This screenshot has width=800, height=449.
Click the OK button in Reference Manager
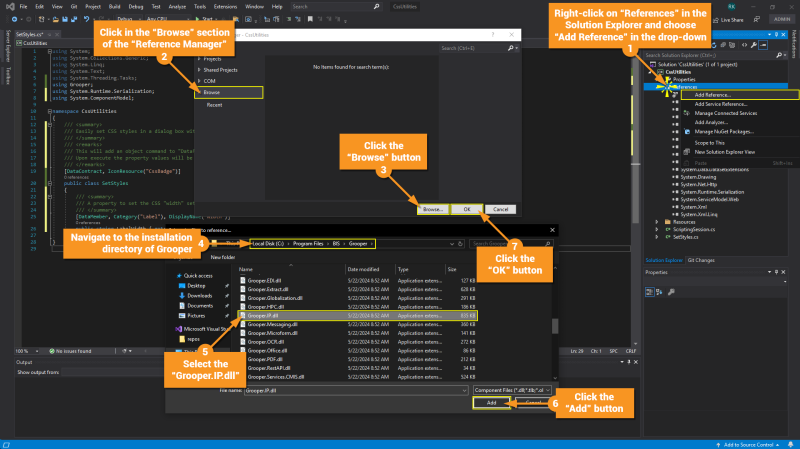tap(467, 209)
